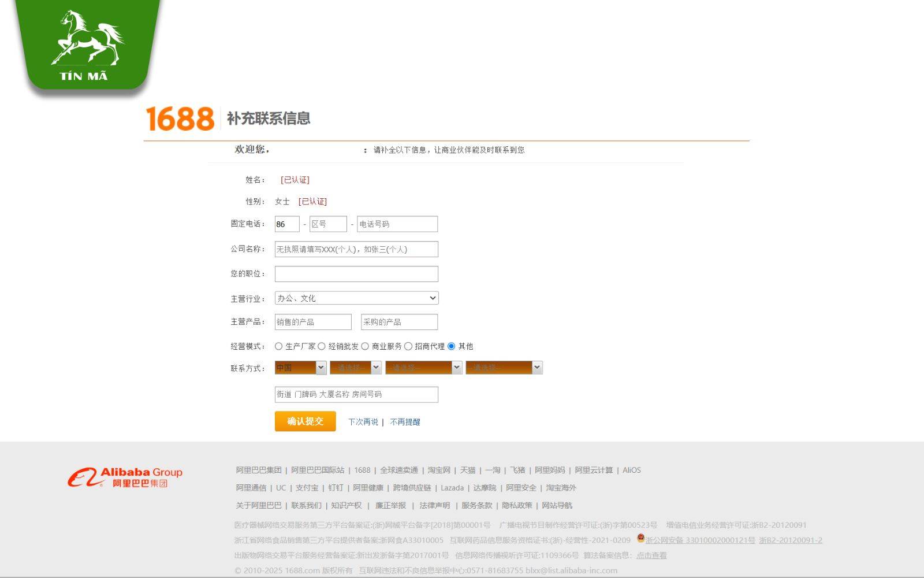Open the 服务条款 footer link
This screenshot has width=924, height=578.
(x=476, y=505)
